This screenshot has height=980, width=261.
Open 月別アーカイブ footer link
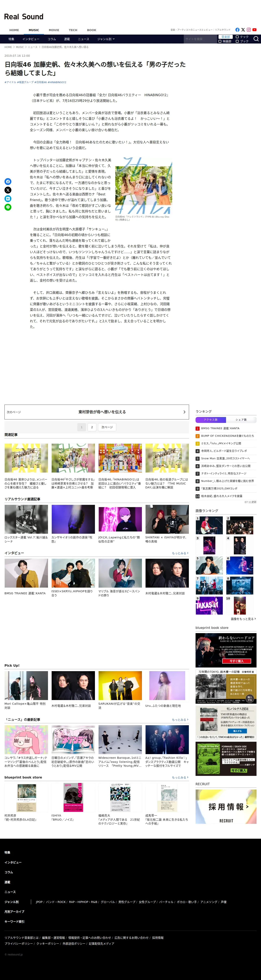(14, 911)
